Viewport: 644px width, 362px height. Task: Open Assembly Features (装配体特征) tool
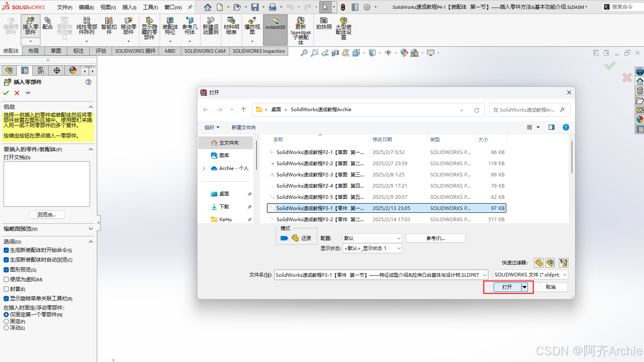click(x=170, y=26)
